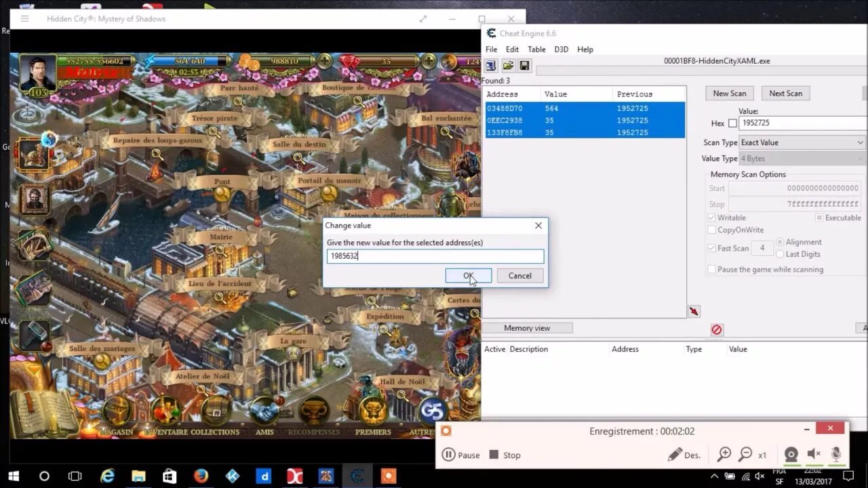Enable Pause the game while scanning
The image size is (868, 488).
tap(711, 269)
